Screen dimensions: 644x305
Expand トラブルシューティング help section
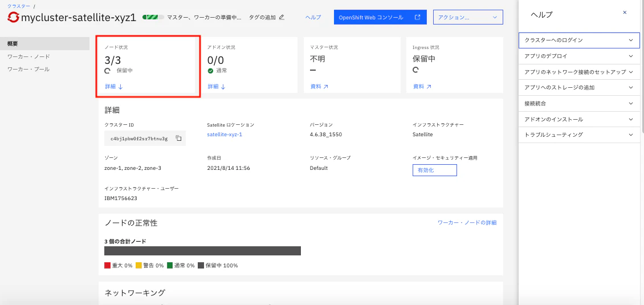(579, 135)
